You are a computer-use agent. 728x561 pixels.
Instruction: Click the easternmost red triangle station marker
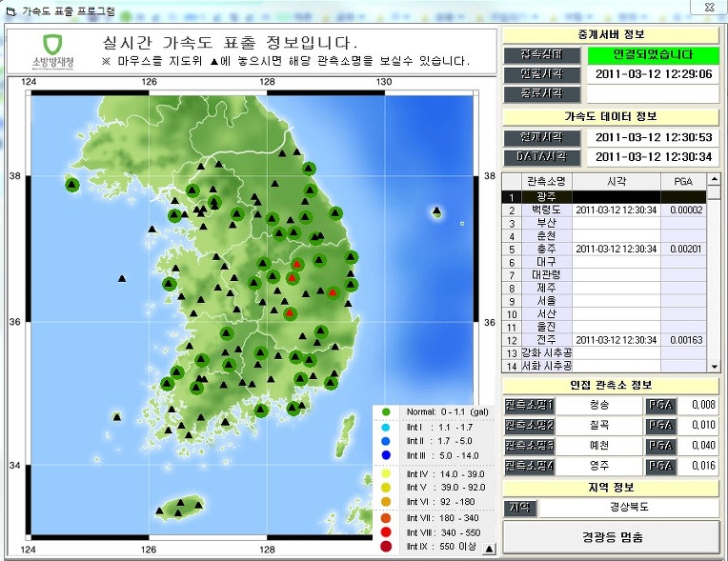coord(333,293)
